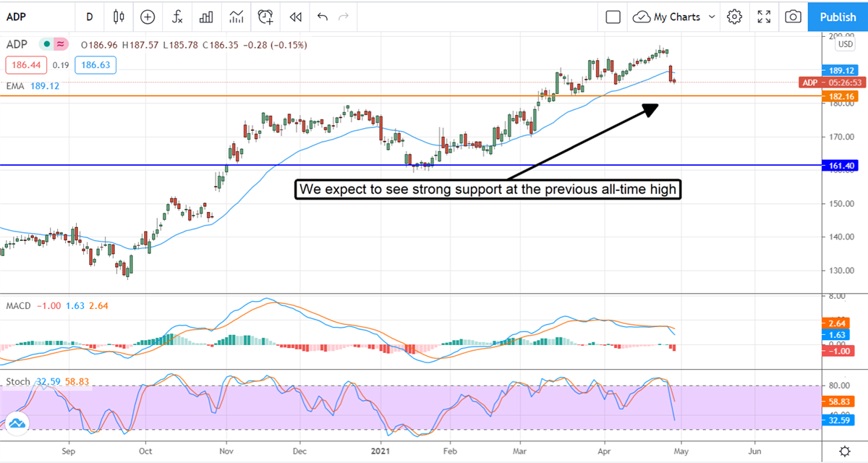This screenshot has height=463, width=868.
Task: Take a chart snapshot with the camera icon
Action: point(793,17)
